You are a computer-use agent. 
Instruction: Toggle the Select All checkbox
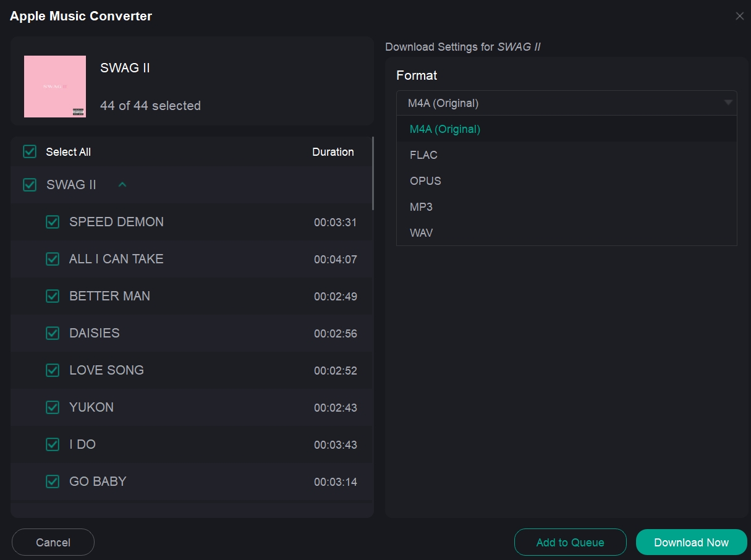pyautogui.click(x=29, y=151)
